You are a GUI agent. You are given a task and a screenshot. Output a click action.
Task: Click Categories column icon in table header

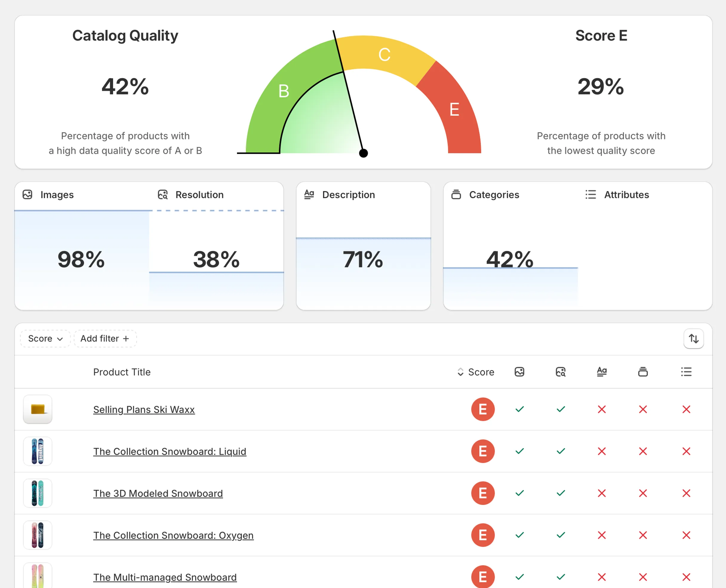[x=643, y=372]
